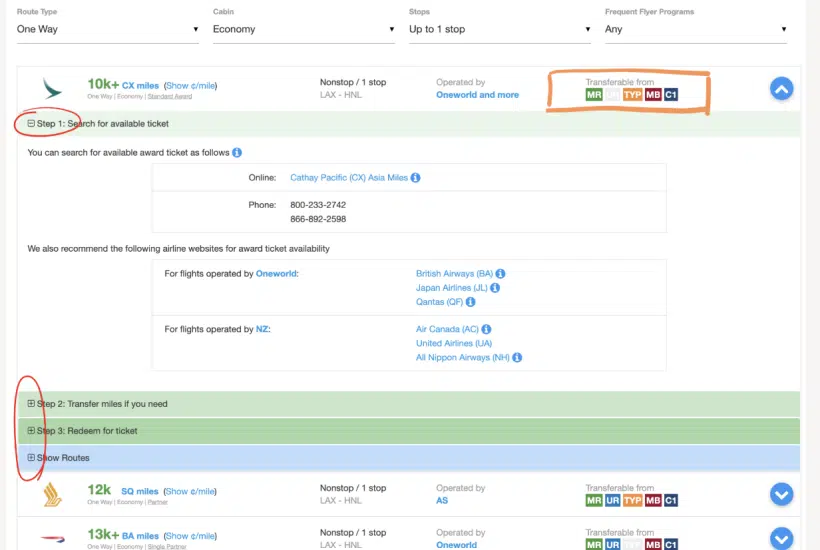Click info icon next to Japan Airlines (JL)

click(x=495, y=288)
